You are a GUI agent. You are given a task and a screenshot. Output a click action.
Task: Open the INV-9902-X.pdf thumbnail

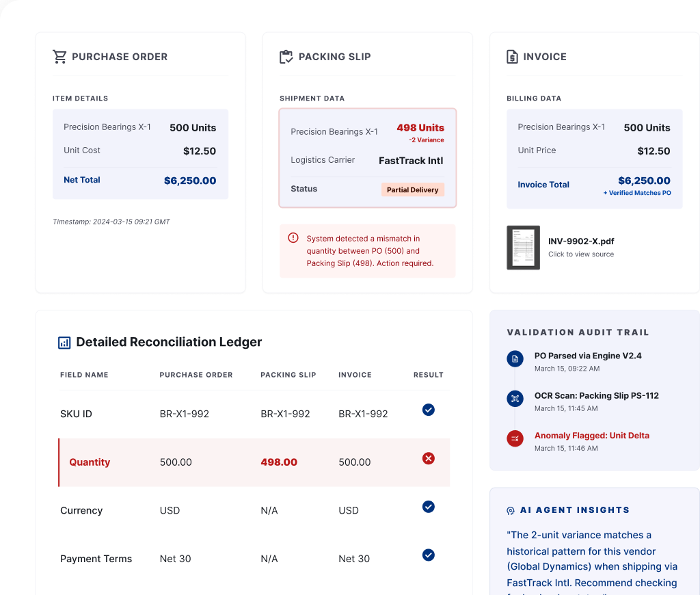523,248
